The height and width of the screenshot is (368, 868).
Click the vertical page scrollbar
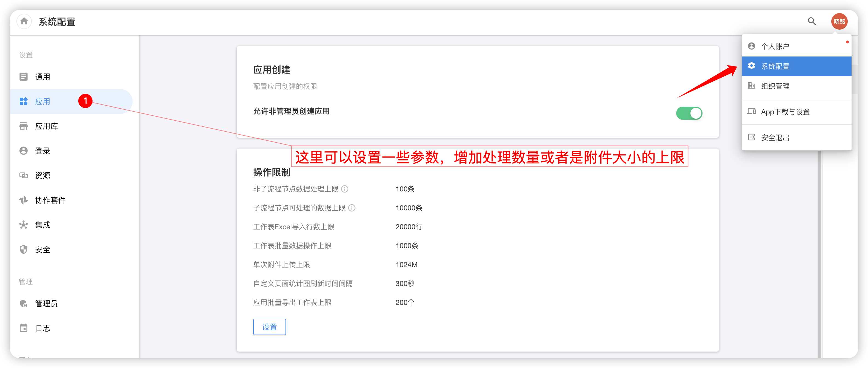pos(819,253)
